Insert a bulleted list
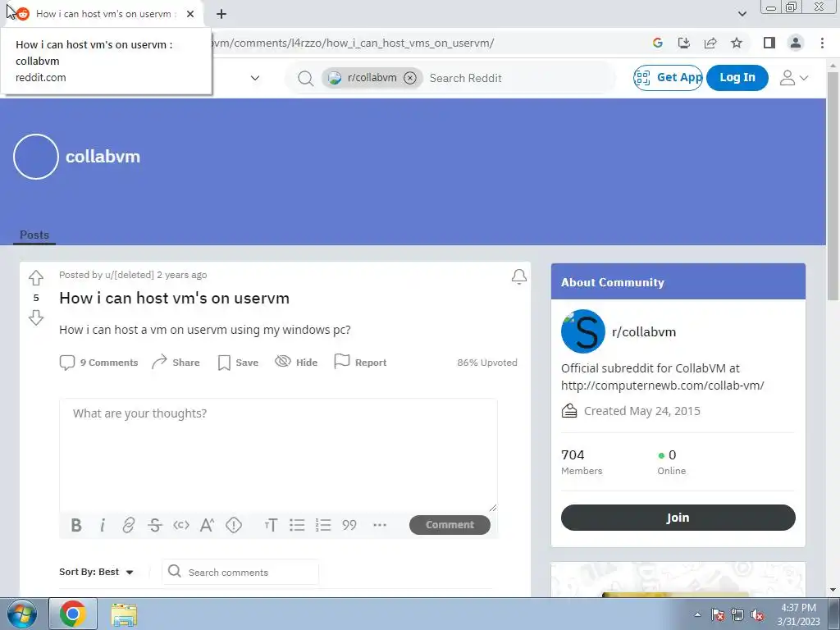Screen dimensions: 840x630 point(297,525)
